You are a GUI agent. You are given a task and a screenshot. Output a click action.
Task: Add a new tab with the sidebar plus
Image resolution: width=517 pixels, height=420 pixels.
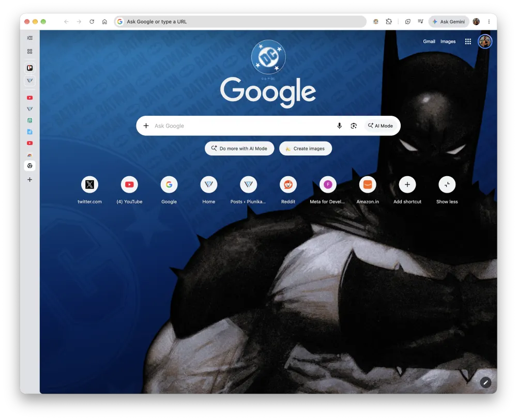click(x=29, y=180)
